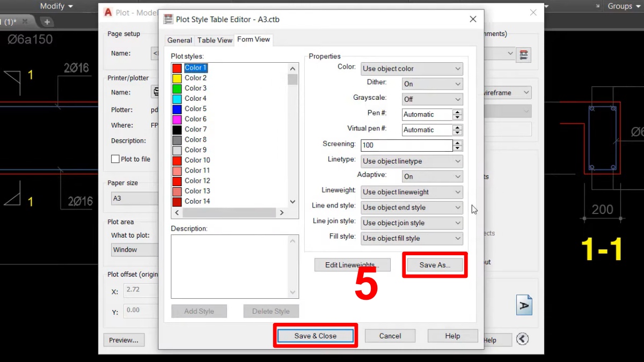Click the Pen # stepper arrows
This screenshot has height=362, width=644.
point(457,114)
